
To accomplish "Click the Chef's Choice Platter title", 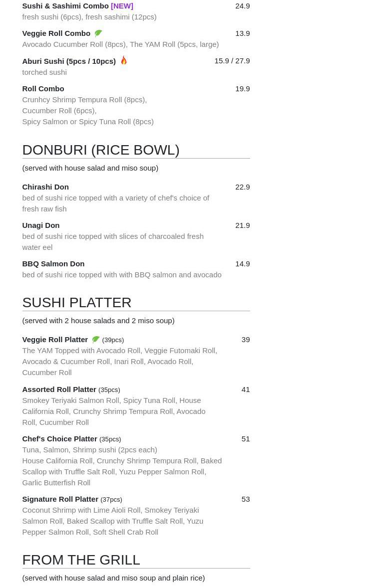I will click(x=60, y=439).
